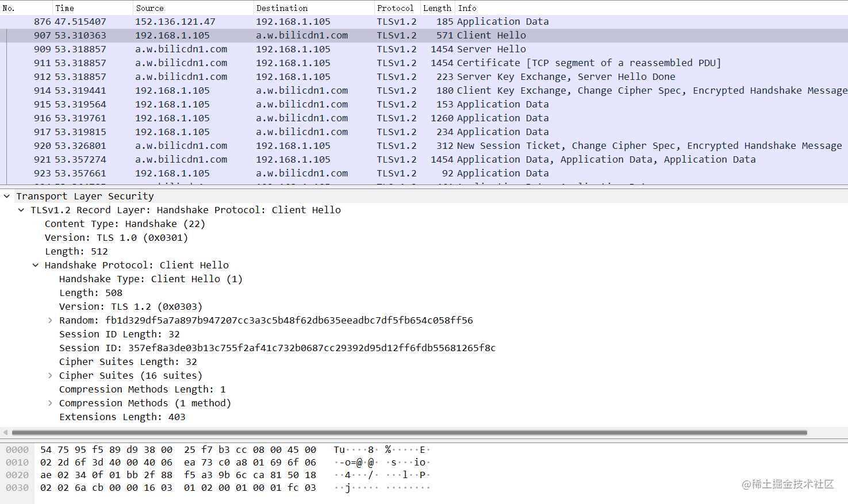Click destination a.w.bilicdn1.com in packet 907

[x=302, y=36]
